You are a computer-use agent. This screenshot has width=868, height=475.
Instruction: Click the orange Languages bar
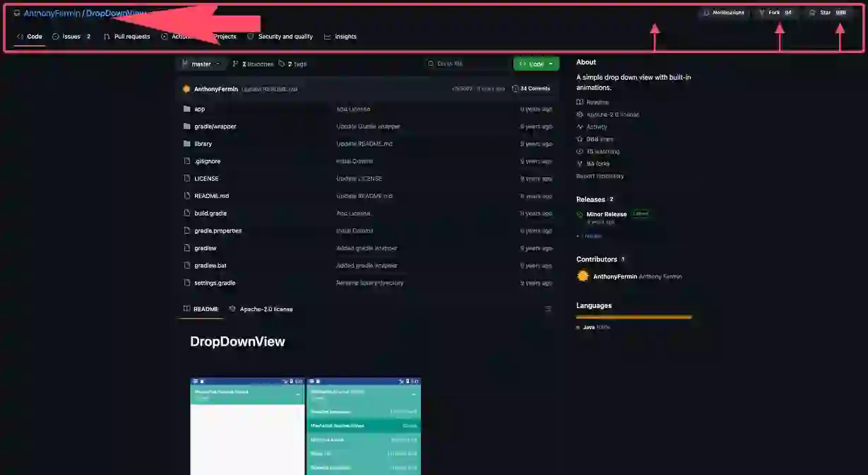634,317
